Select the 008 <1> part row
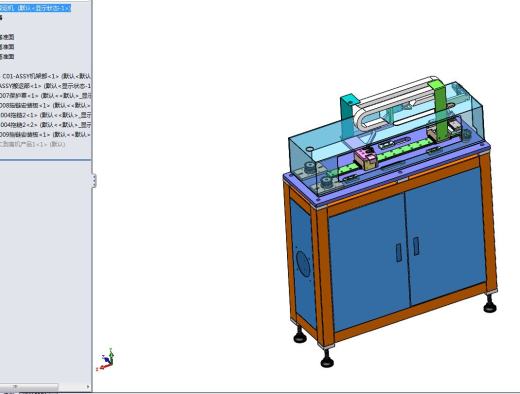This screenshot has width=520, height=394. [x=45, y=105]
